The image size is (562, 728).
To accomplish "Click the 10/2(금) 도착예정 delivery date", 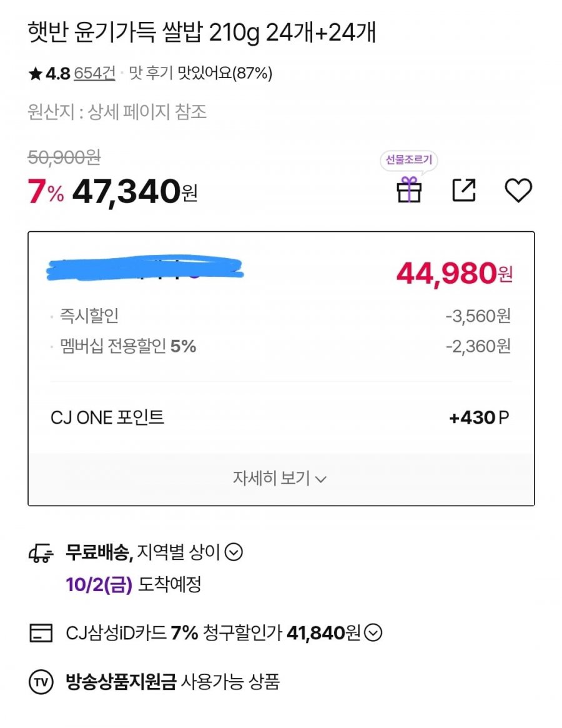I will (x=134, y=584).
